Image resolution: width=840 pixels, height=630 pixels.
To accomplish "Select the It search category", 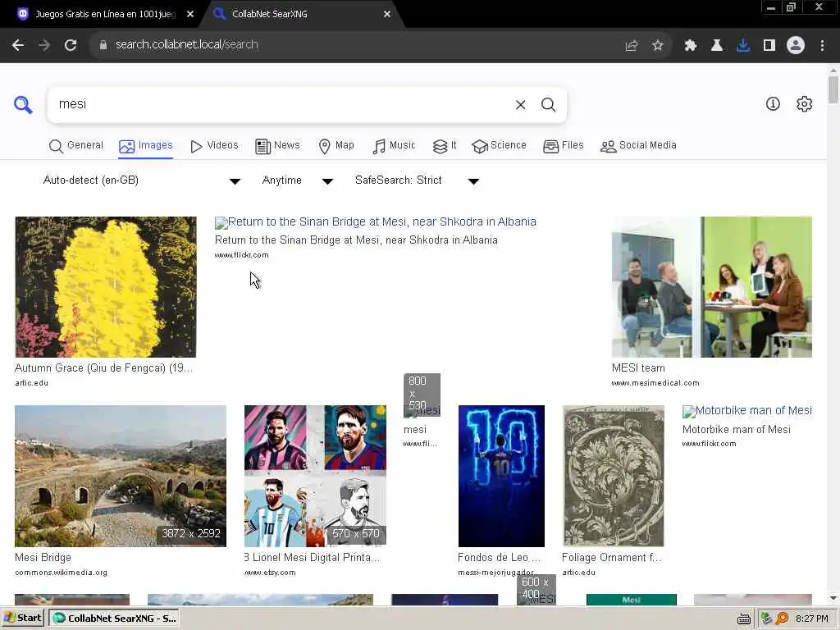I will click(x=445, y=146).
